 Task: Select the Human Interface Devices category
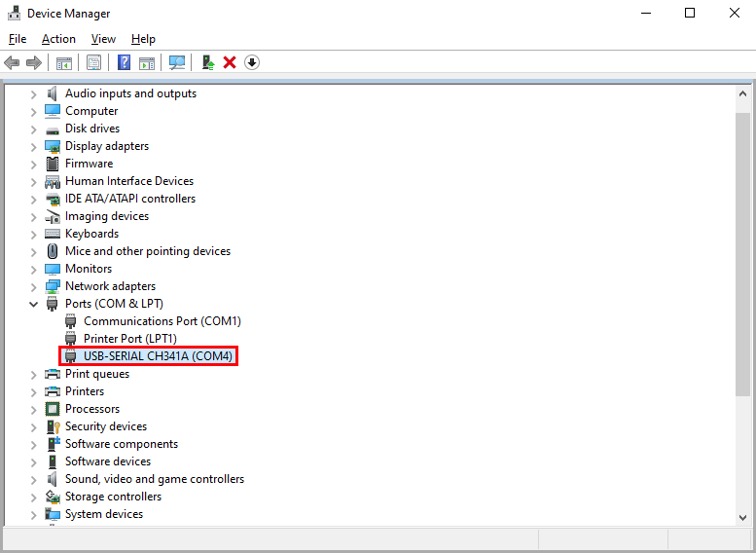(128, 181)
